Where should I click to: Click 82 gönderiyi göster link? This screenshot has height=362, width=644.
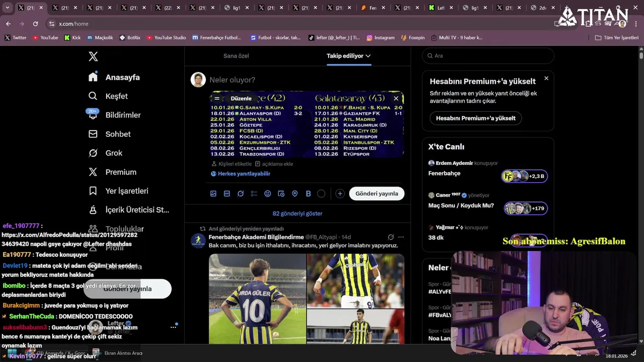click(297, 213)
